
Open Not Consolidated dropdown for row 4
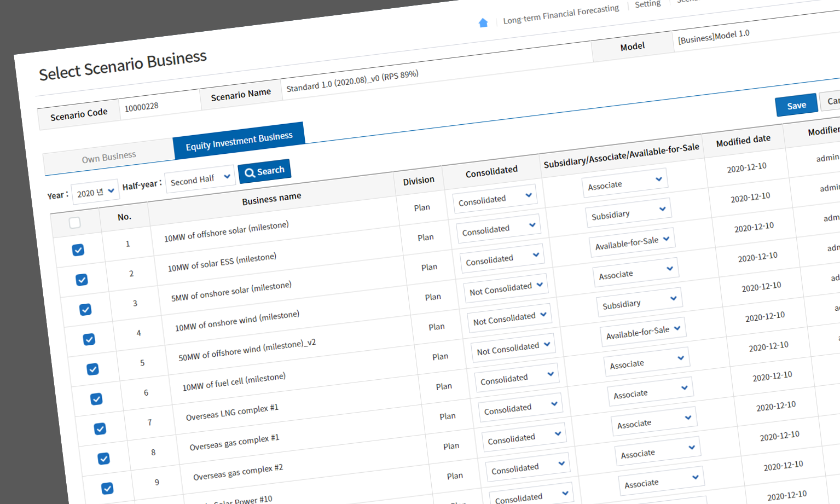tap(506, 288)
